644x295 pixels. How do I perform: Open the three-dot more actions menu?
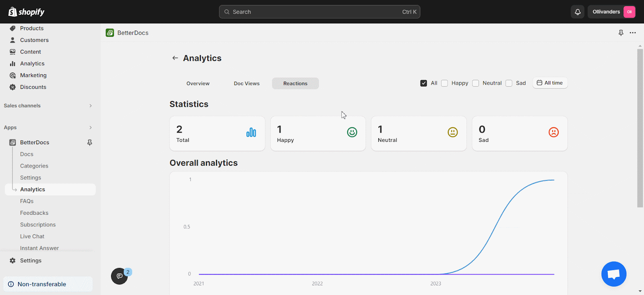[x=633, y=33]
